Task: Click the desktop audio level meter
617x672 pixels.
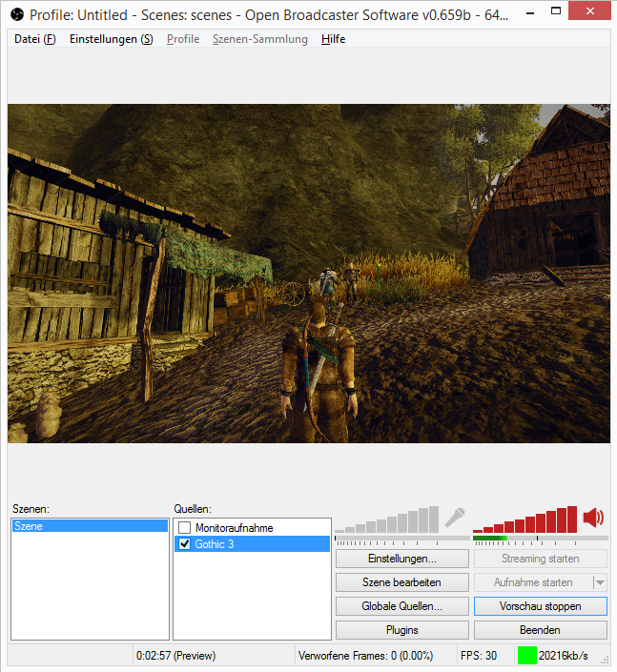Action: 541,538
